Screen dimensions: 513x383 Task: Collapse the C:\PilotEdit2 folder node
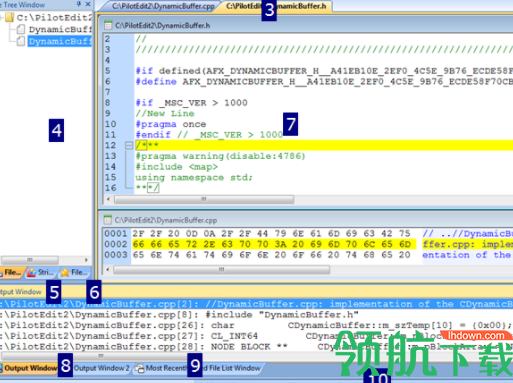pyautogui.click(x=2, y=17)
